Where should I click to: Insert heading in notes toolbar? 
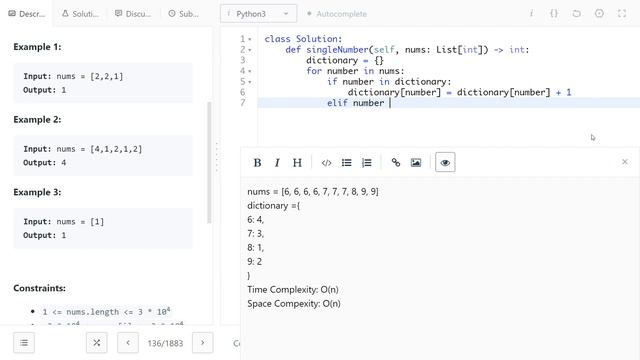click(297, 162)
